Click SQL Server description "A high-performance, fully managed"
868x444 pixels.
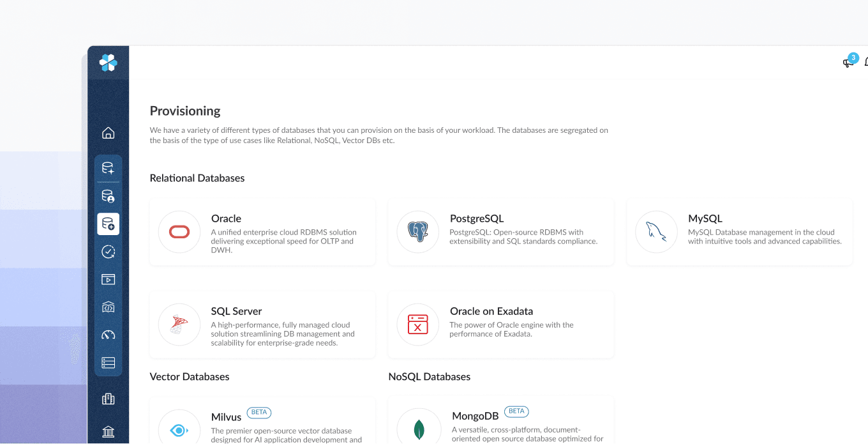pyautogui.click(x=283, y=334)
